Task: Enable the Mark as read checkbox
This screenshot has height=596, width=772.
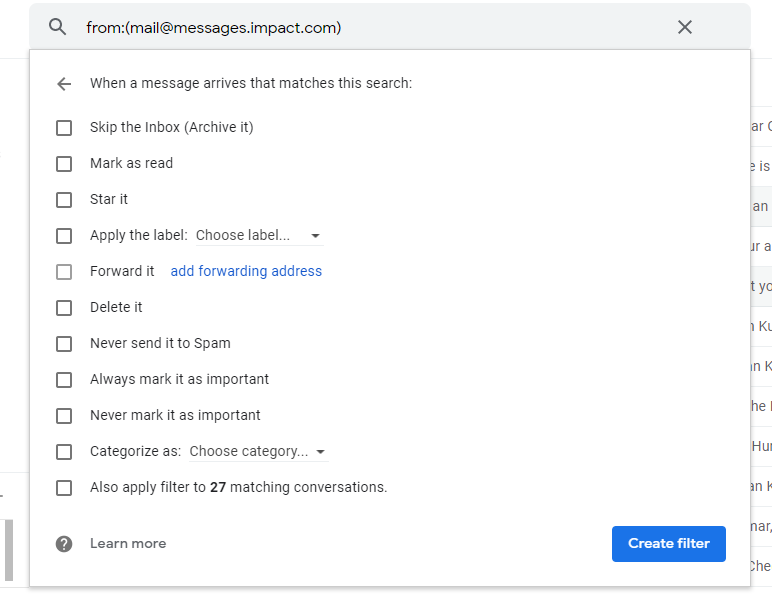Action: pyautogui.click(x=64, y=164)
